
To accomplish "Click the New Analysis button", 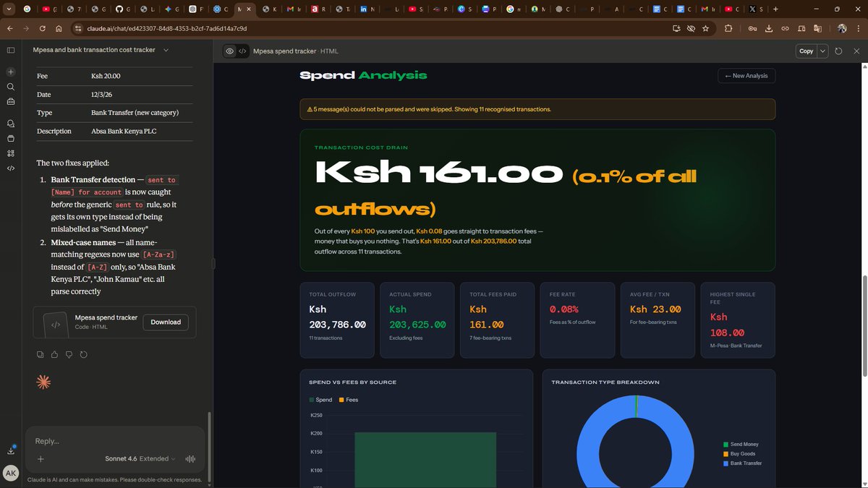I will coord(746,75).
